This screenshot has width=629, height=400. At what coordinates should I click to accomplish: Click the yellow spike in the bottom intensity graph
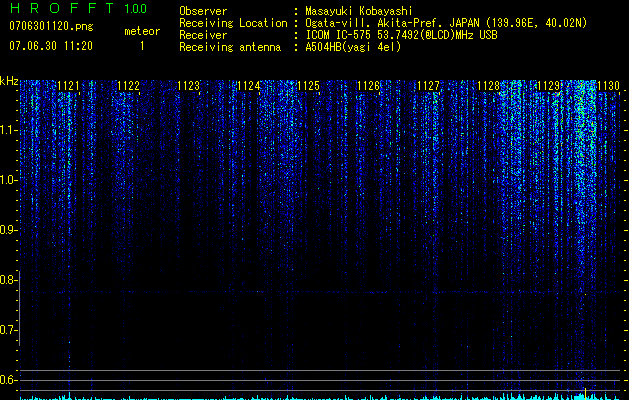point(585,394)
